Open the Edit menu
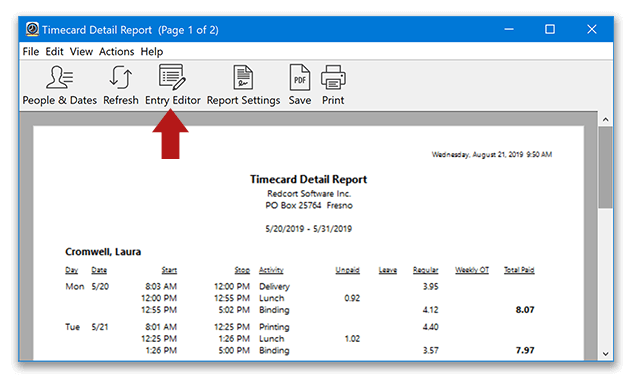This screenshot has height=380, width=630. (54, 51)
